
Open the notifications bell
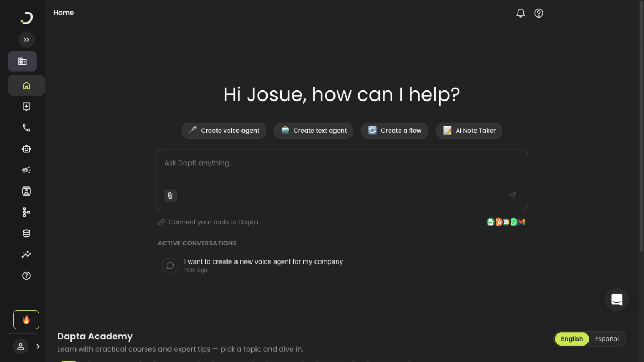[521, 13]
